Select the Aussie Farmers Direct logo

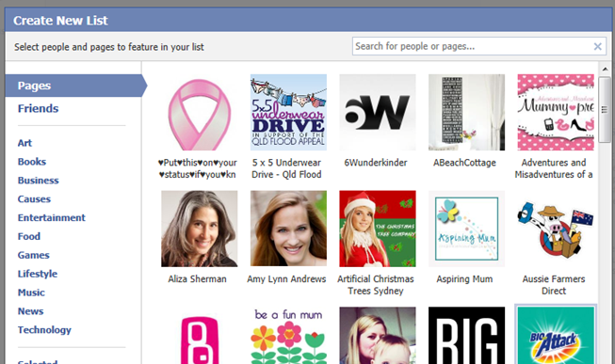point(556,229)
